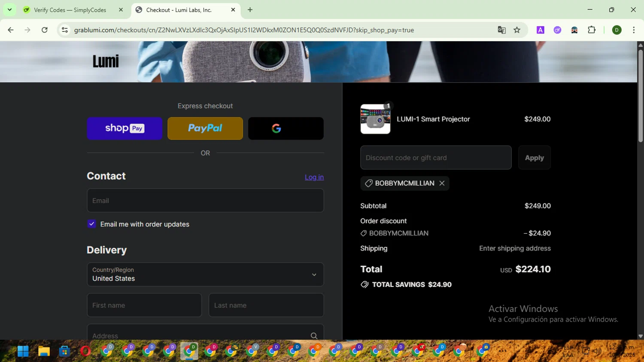Open the masked-face extension icon
Image resolution: width=644 pixels, height=362 pixels.
click(x=574, y=30)
